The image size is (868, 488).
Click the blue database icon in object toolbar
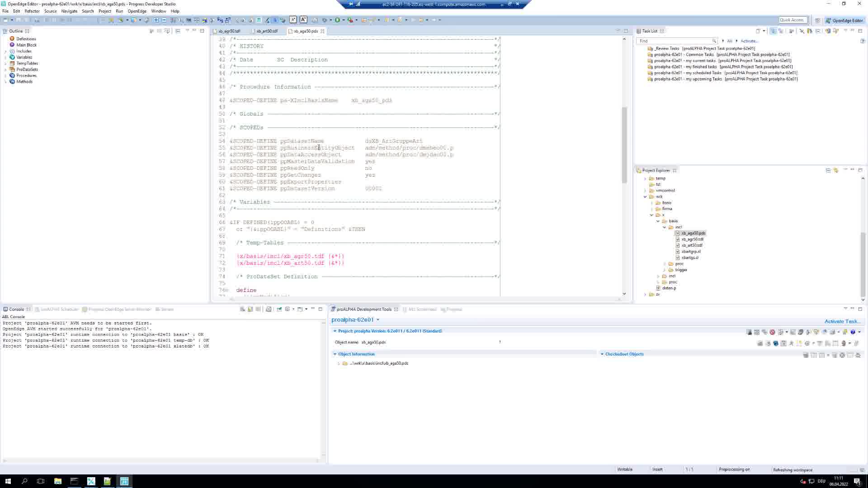point(776,343)
